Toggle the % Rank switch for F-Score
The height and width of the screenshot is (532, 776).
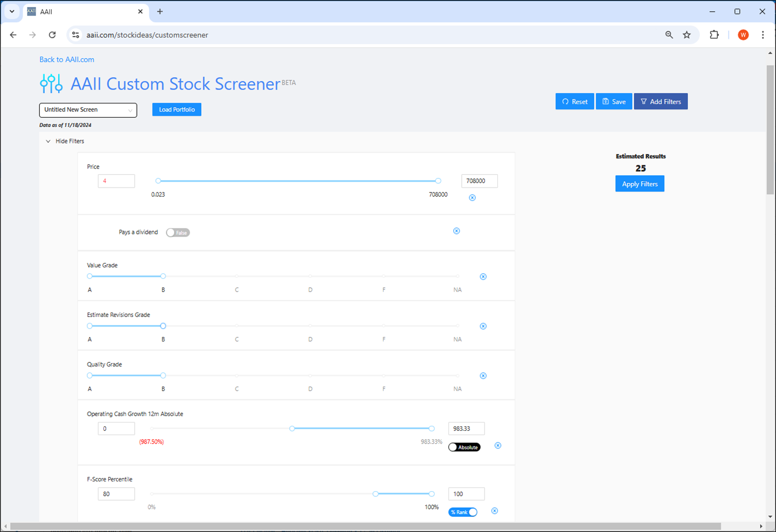[463, 512]
